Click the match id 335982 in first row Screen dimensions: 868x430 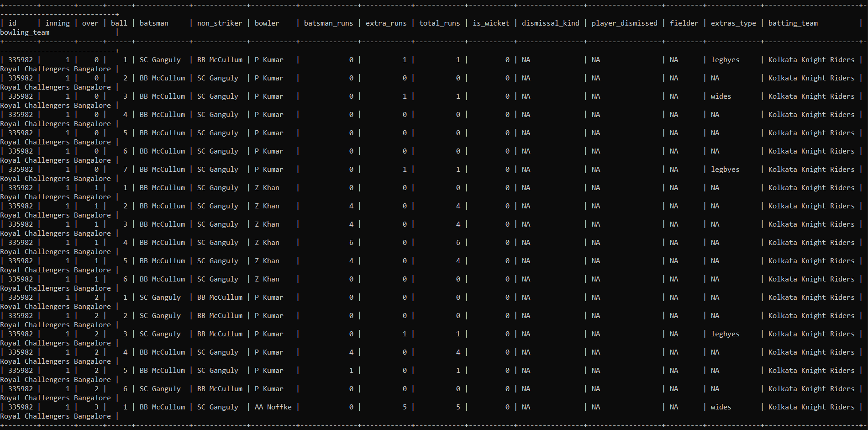click(x=21, y=59)
